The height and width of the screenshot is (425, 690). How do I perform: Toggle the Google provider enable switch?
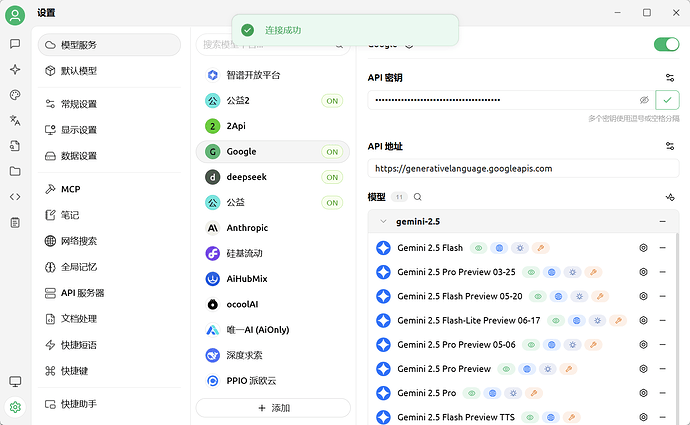pyautogui.click(x=666, y=44)
